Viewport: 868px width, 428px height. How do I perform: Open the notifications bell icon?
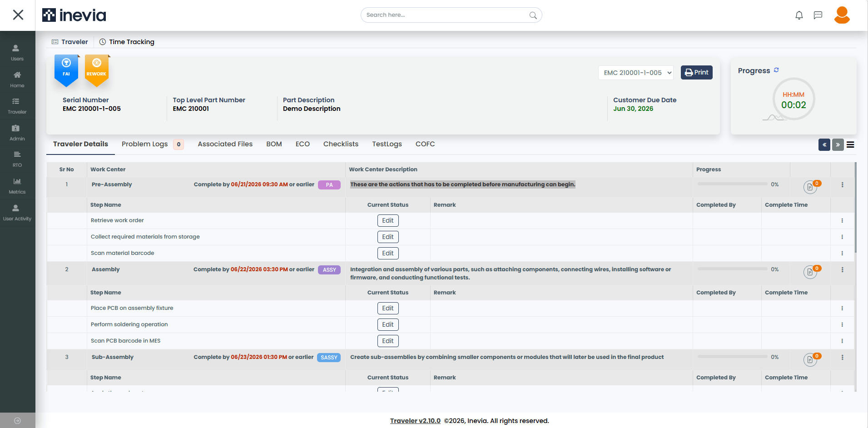click(799, 15)
